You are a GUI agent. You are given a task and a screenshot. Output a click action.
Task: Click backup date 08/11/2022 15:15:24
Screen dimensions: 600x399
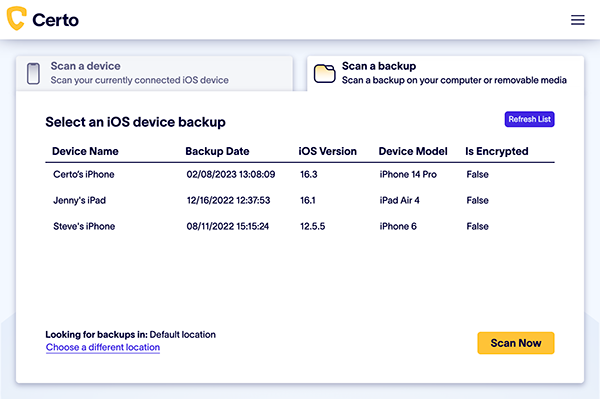click(x=228, y=226)
